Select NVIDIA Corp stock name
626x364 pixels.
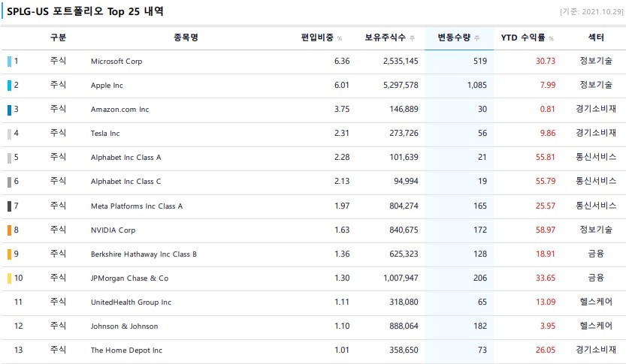[113, 230]
